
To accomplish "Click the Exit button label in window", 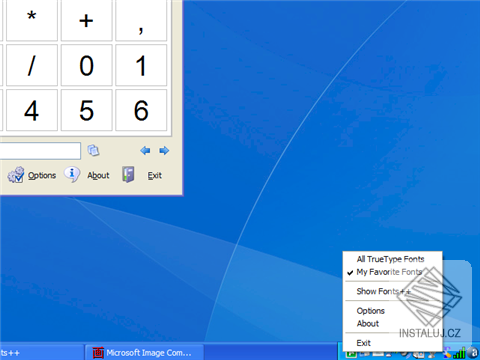I will pos(155,175).
